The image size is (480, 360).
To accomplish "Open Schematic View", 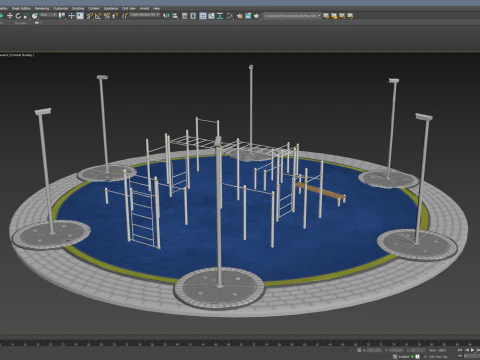I will 220,16.
